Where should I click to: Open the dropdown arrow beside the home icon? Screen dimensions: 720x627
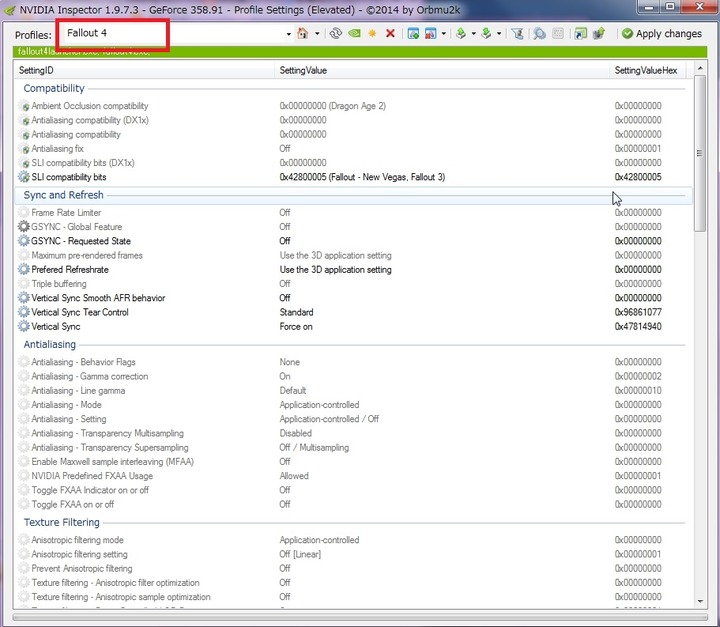tap(317, 34)
